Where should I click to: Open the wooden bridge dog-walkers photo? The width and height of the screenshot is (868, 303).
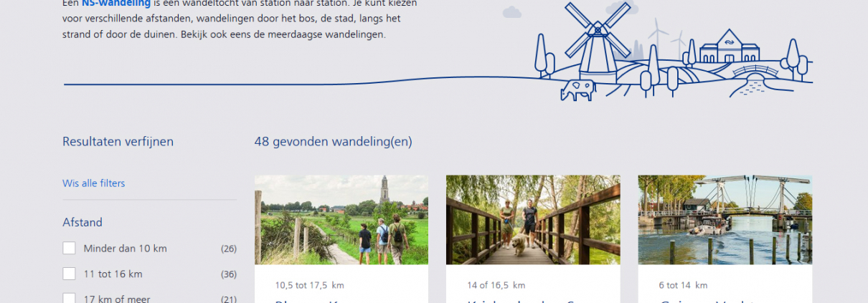[533, 220]
